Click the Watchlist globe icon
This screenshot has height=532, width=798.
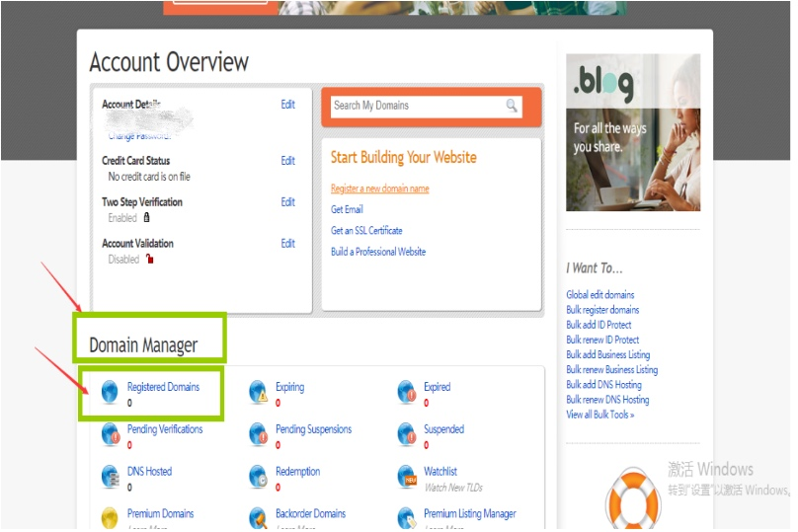click(407, 477)
